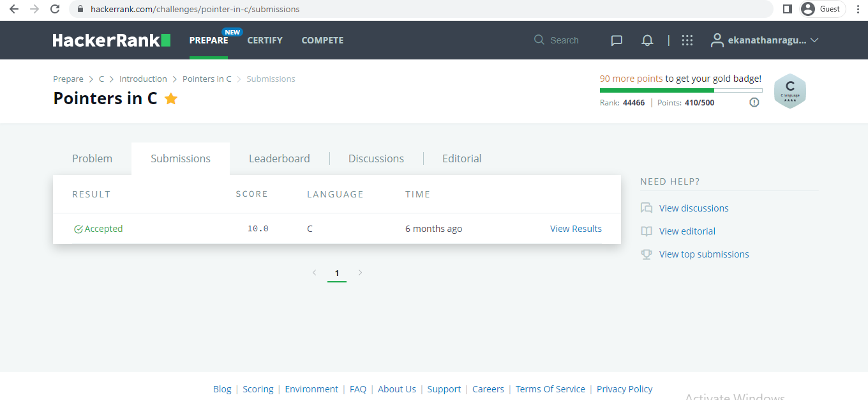The image size is (868, 400).
Task: Open the Scoring footer link
Action: click(x=258, y=389)
